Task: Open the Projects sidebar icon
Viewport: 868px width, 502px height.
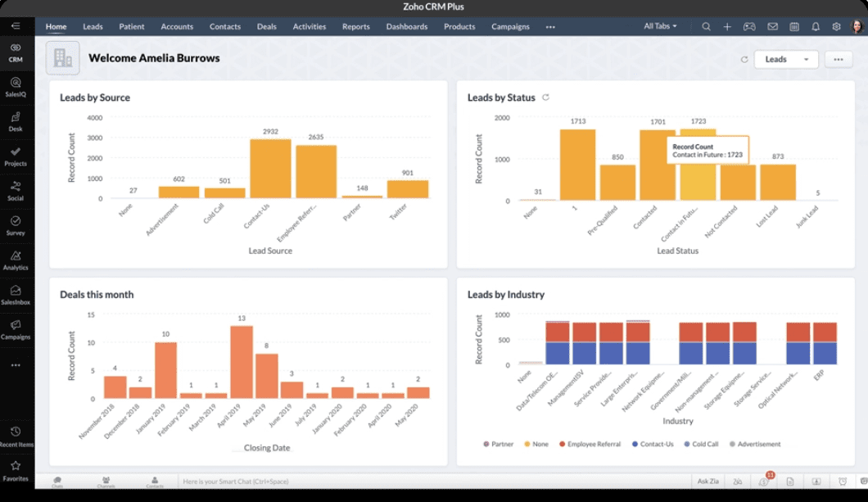Action: 16,156
